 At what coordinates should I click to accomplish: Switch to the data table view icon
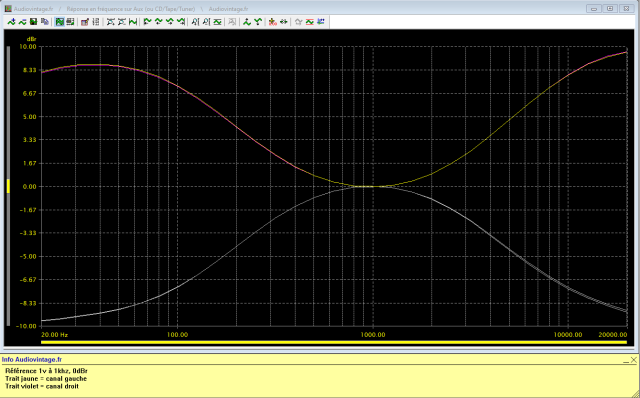(70, 22)
